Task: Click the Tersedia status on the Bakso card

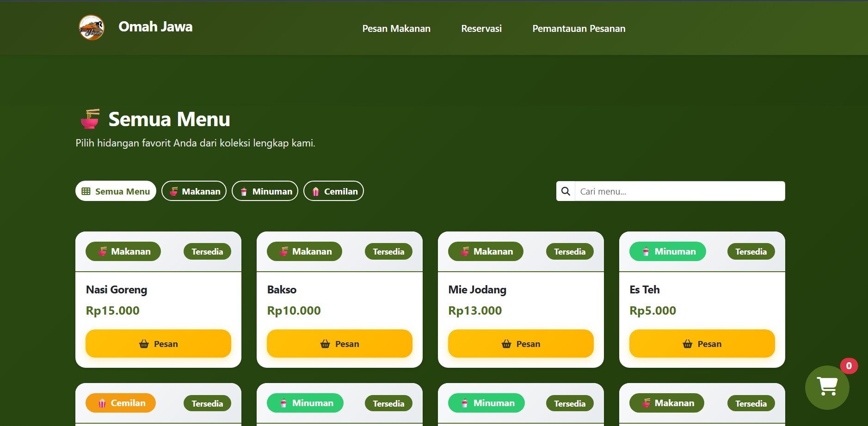Action: [x=388, y=251]
